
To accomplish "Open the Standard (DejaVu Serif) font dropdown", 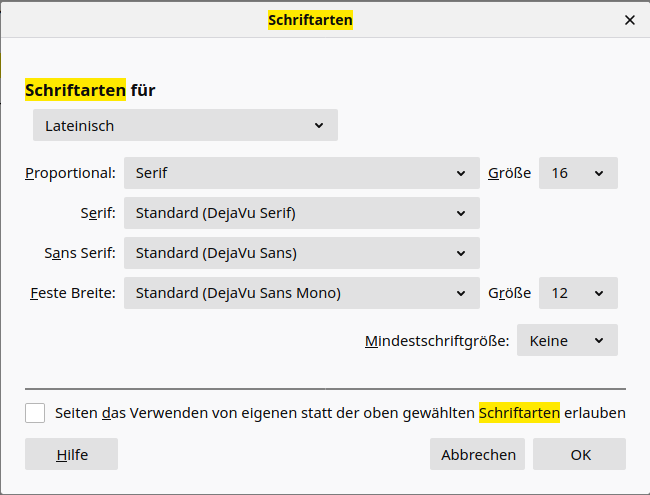I will tap(301, 213).
